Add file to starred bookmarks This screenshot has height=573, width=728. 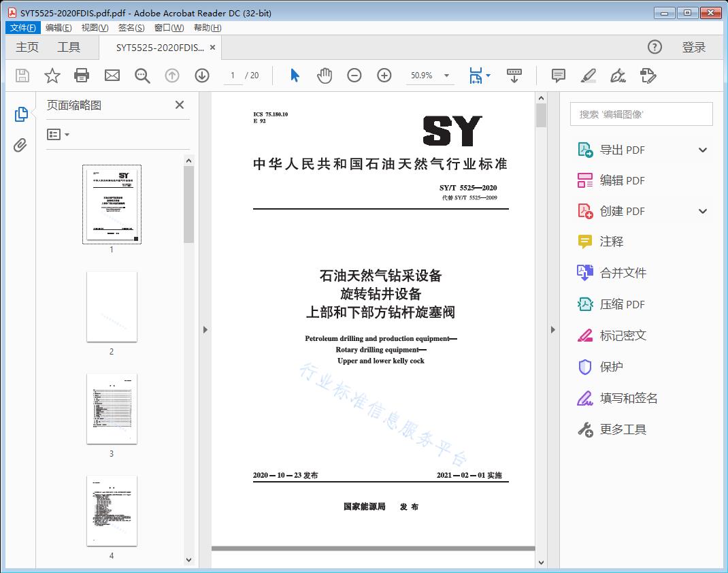click(52, 76)
